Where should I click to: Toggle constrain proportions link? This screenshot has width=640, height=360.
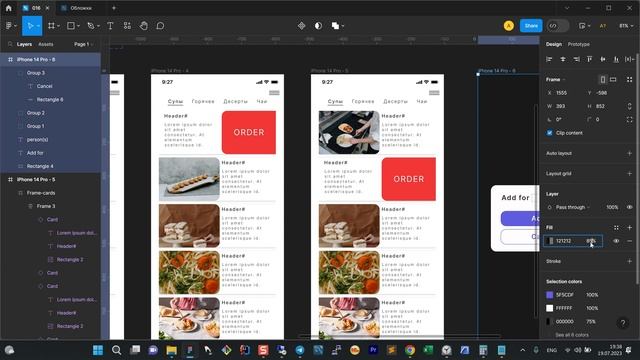point(629,106)
